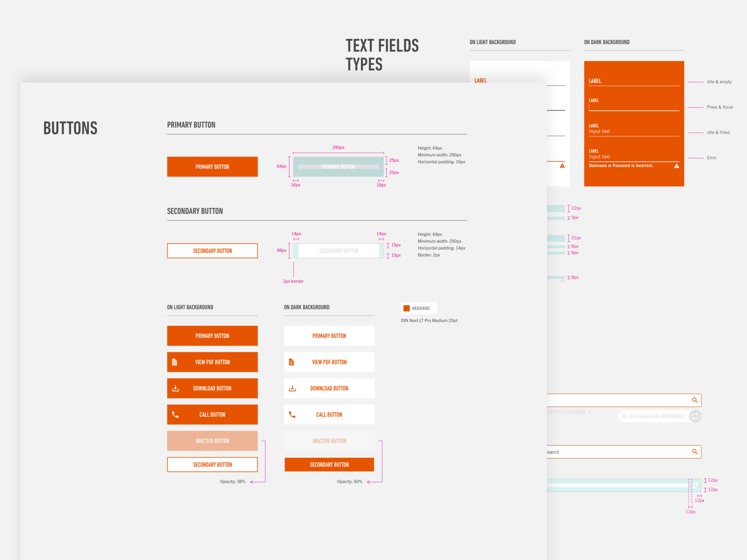
Task: Click the PDF icon on light View PDF Button
Action: (176, 362)
